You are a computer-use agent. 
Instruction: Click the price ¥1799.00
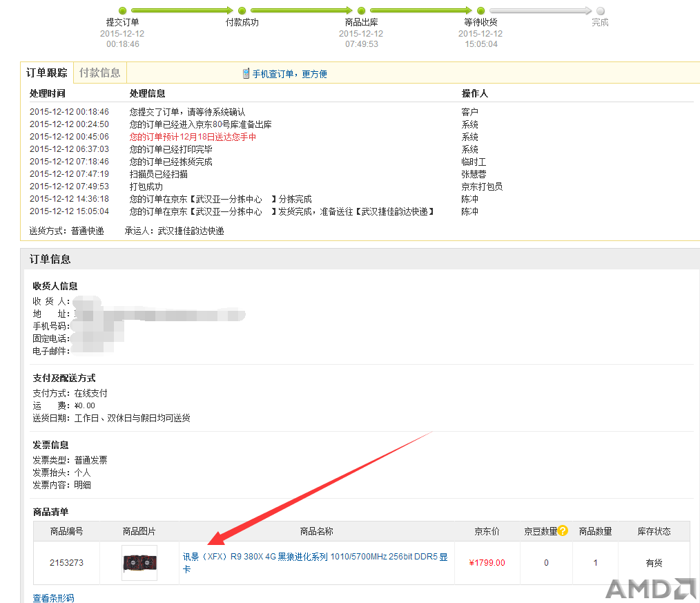(487, 563)
